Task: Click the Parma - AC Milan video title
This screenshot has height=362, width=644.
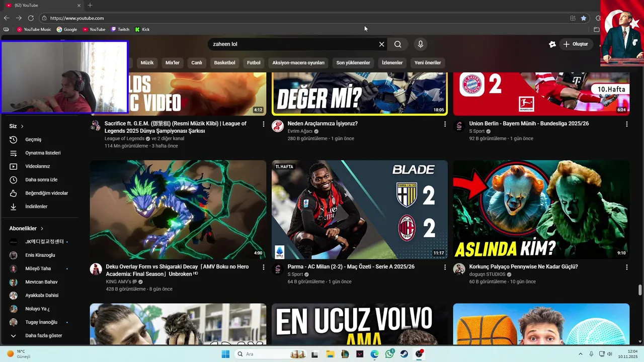Action: (x=351, y=266)
